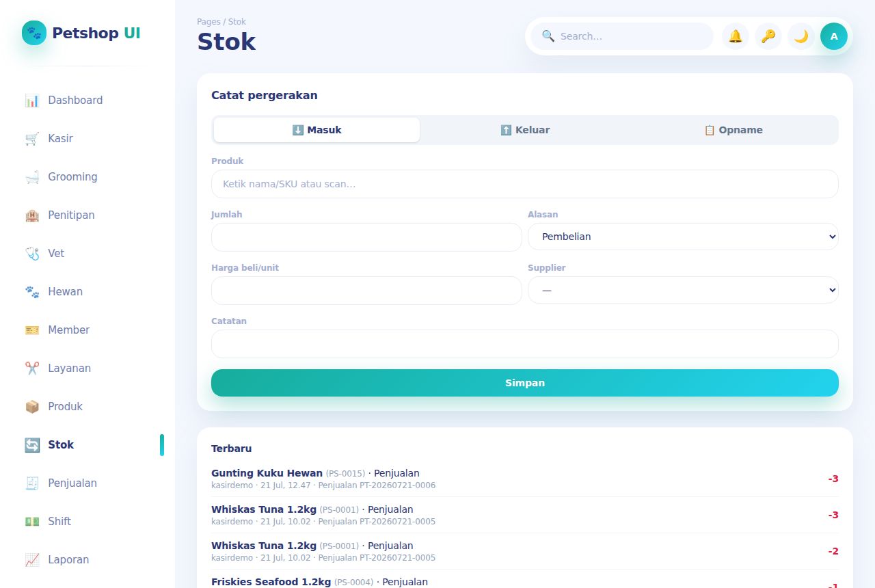The width and height of the screenshot is (875, 588).
Task: Switch to the Keluar tab
Action: [x=525, y=130]
